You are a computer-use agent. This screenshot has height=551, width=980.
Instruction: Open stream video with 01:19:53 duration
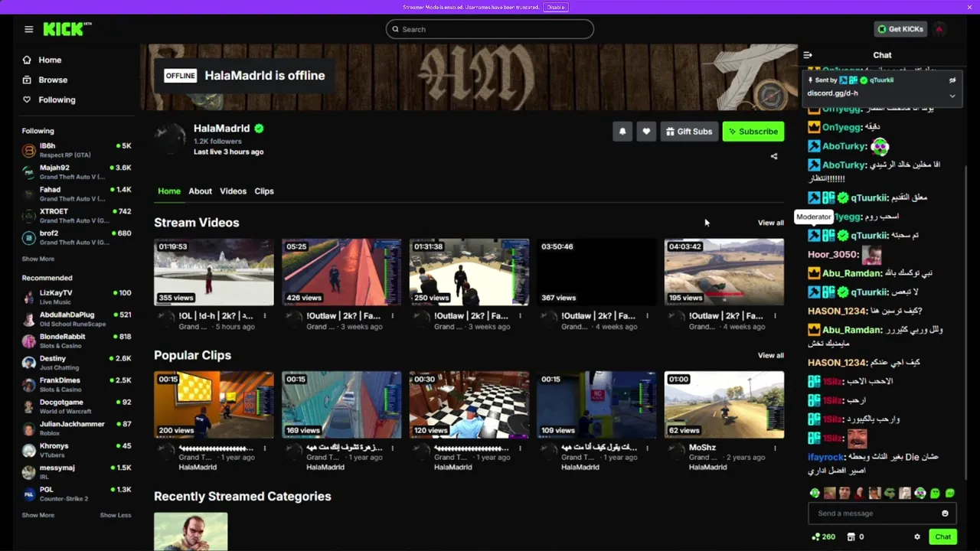pyautogui.click(x=214, y=272)
